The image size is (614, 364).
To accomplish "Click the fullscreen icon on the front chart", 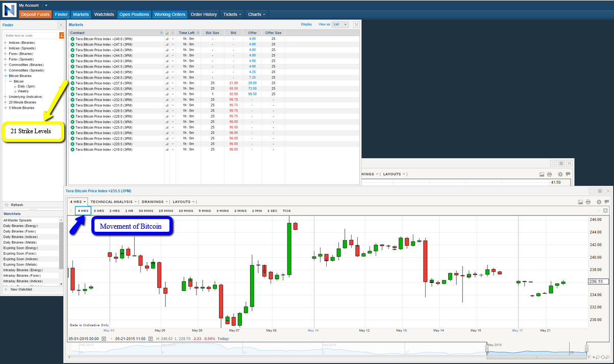I will pos(592,191).
